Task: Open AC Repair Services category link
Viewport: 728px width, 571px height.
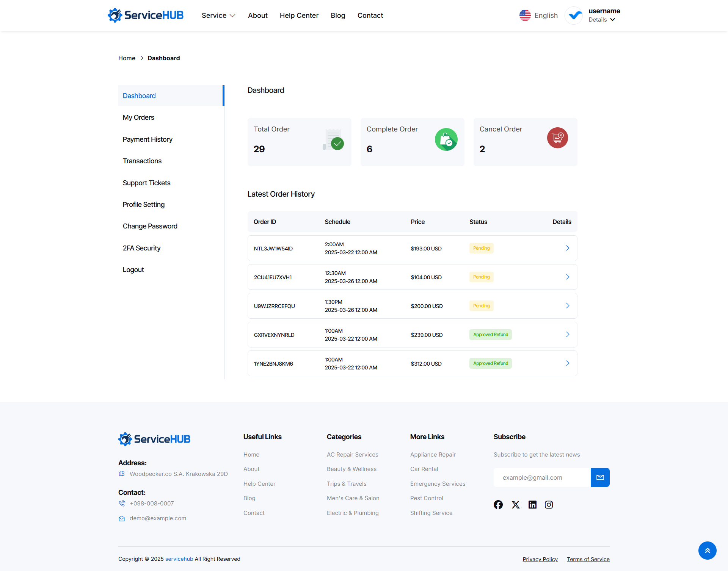Action: (x=353, y=455)
